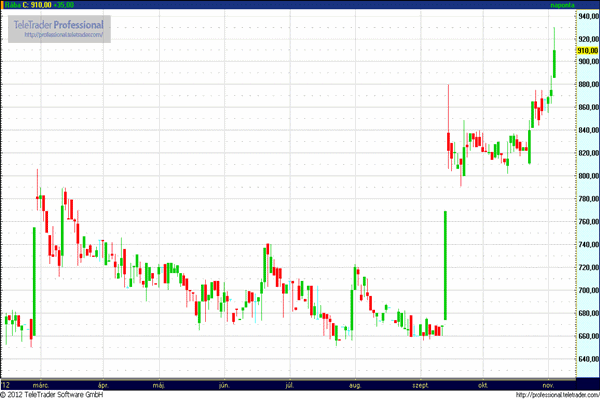
Task: Click the 940,00 price axis label
Action: pyautogui.click(x=587, y=16)
